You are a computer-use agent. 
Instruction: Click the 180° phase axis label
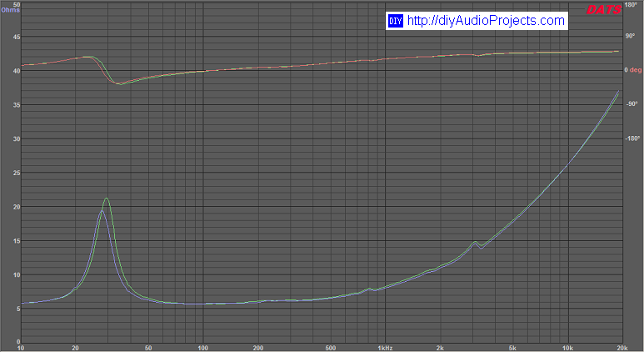pyautogui.click(x=632, y=4)
